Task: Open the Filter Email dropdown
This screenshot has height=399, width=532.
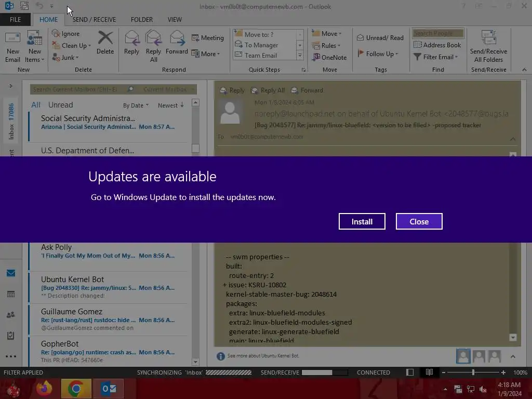Action: [x=436, y=57]
